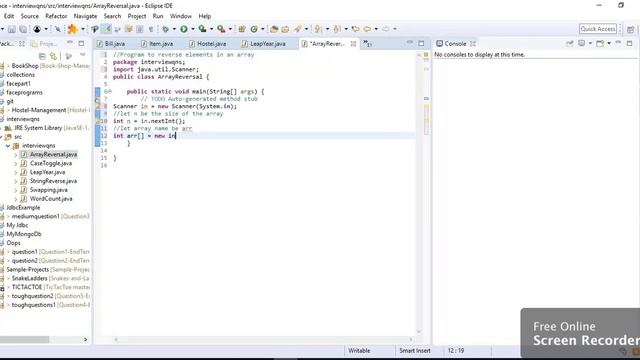Collapse the interviewqns package node
Screen dimensions: 640x360
pos(8,146)
